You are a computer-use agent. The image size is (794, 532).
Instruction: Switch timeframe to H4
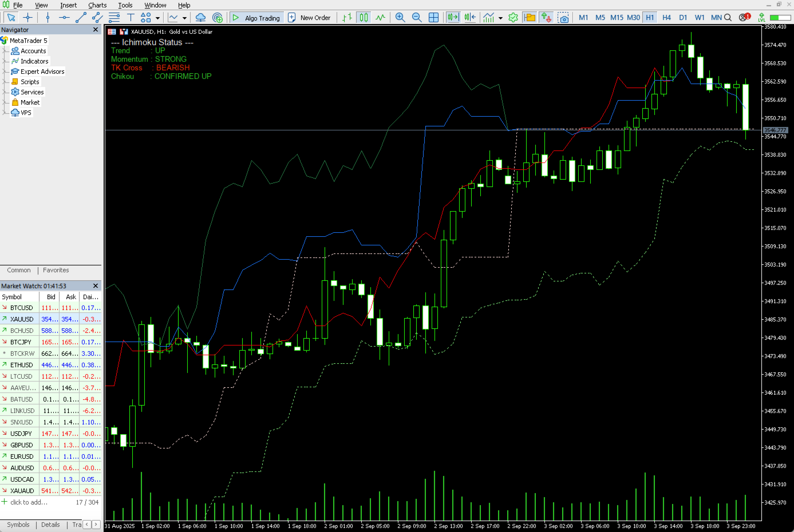point(666,18)
